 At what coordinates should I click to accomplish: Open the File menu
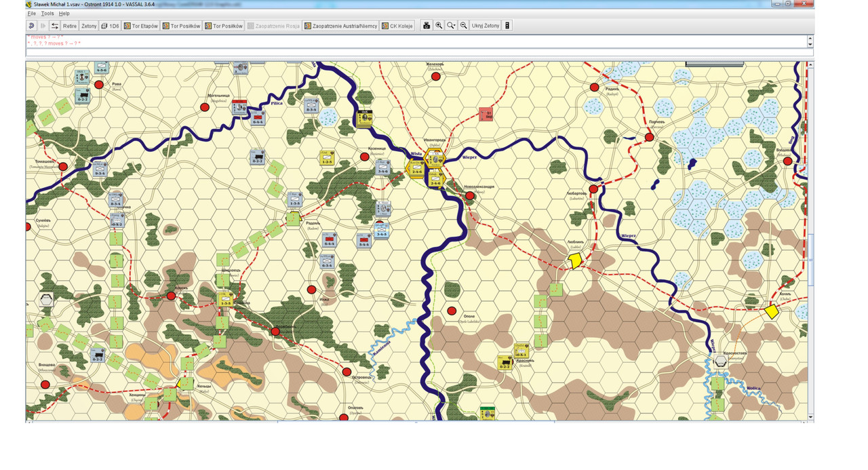coord(32,14)
